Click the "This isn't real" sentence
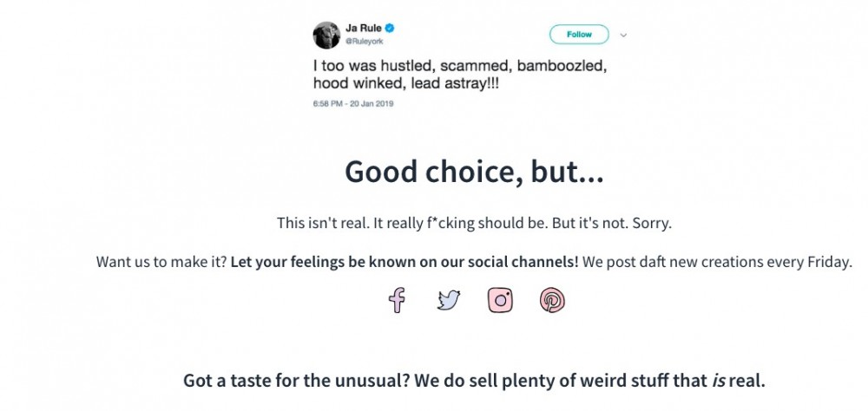 [474, 223]
